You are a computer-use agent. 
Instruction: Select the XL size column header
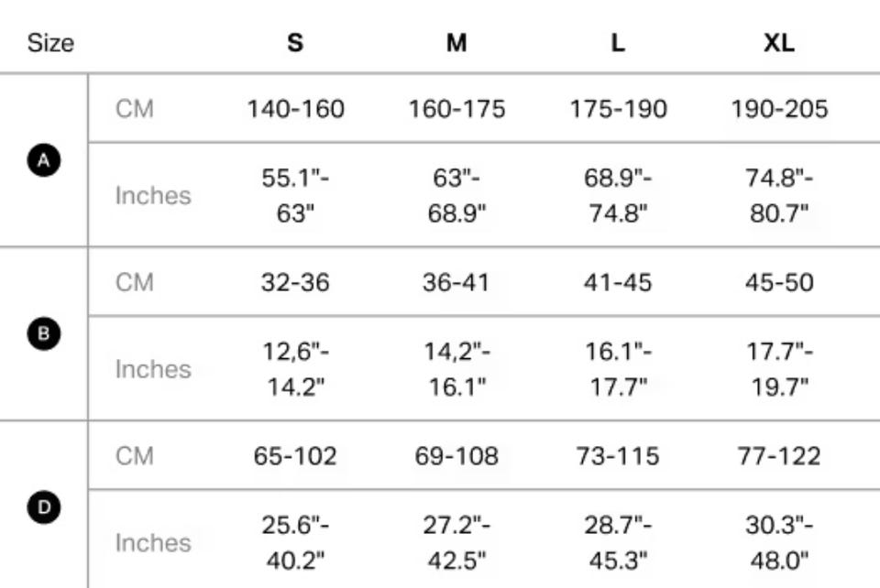tap(779, 43)
